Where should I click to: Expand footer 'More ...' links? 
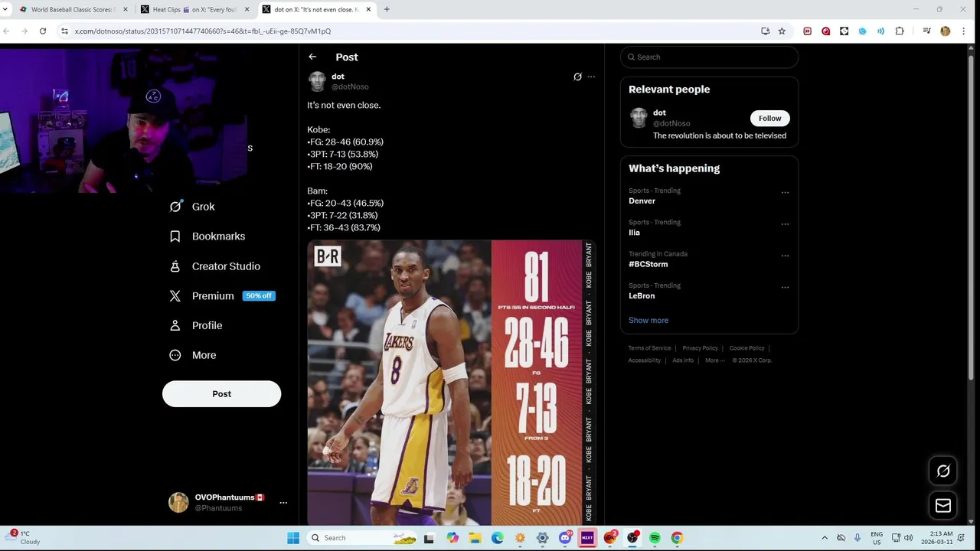click(x=714, y=360)
